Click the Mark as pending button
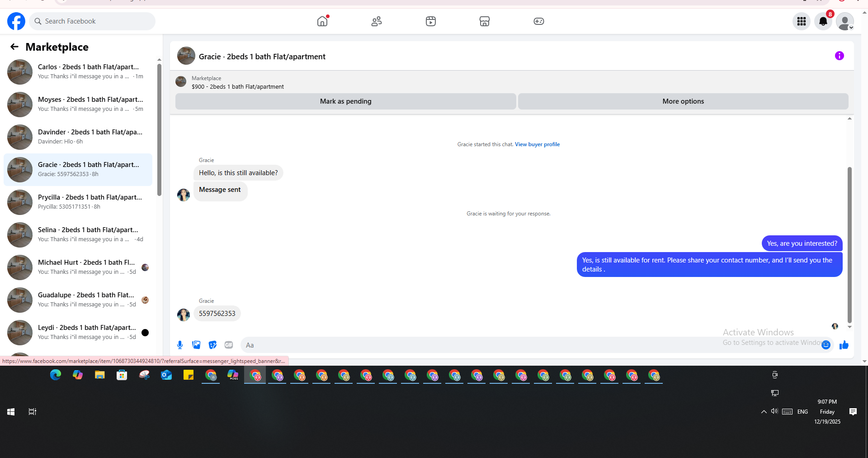 pos(346,101)
